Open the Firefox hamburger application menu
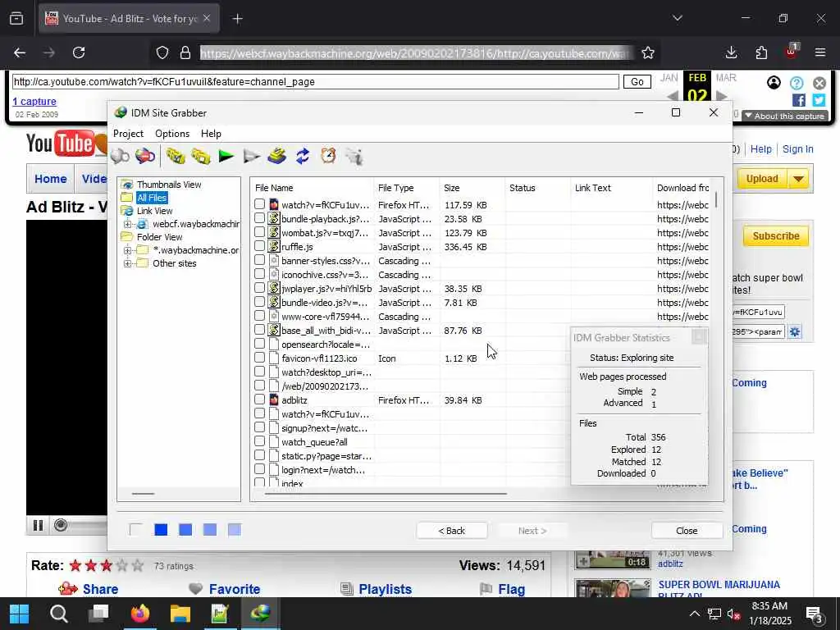The image size is (840, 630). (820, 52)
